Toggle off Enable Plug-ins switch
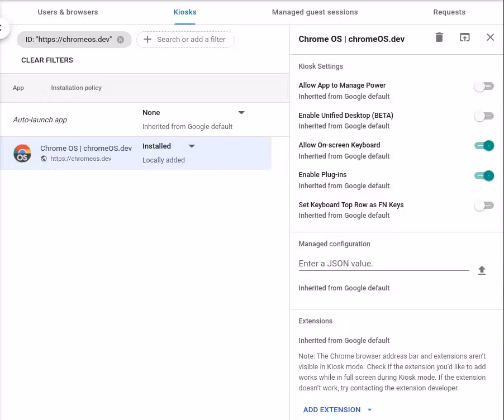 (x=484, y=175)
